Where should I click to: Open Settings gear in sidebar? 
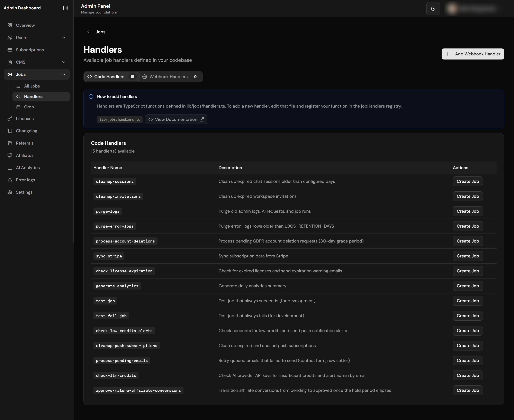pos(10,192)
